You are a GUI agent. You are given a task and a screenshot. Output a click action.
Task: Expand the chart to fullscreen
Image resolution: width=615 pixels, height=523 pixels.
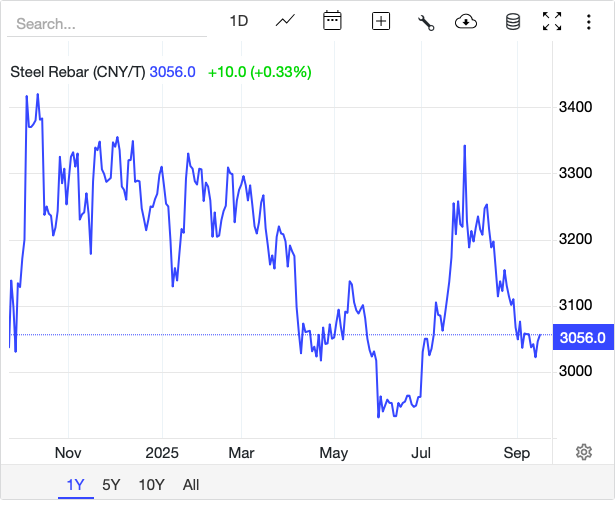point(552,21)
